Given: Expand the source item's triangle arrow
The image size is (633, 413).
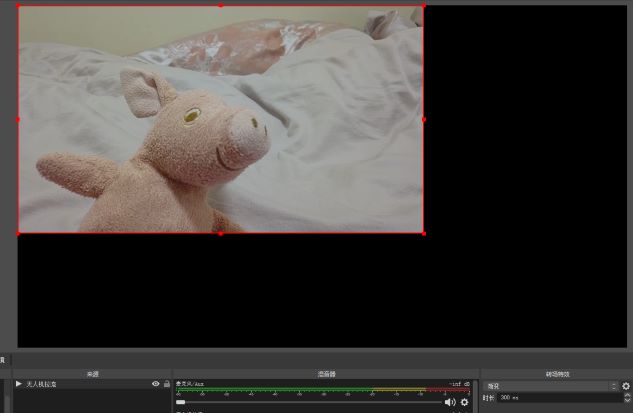Looking at the screenshot, I should (x=18, y=384).
